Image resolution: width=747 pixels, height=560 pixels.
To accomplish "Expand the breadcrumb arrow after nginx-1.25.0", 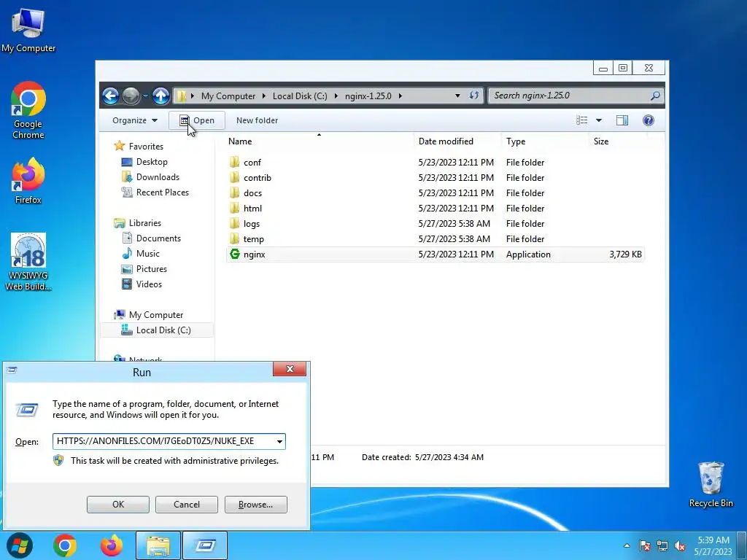I will [x=400, y=96].
